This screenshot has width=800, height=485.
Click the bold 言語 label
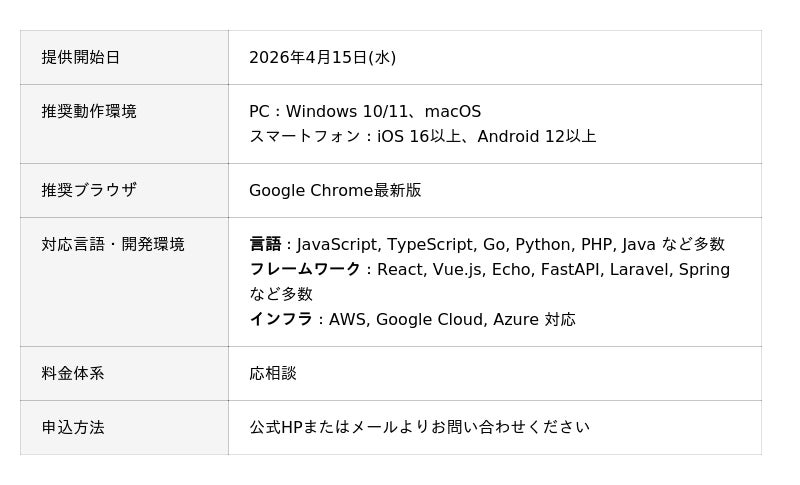tap(265, 245)
